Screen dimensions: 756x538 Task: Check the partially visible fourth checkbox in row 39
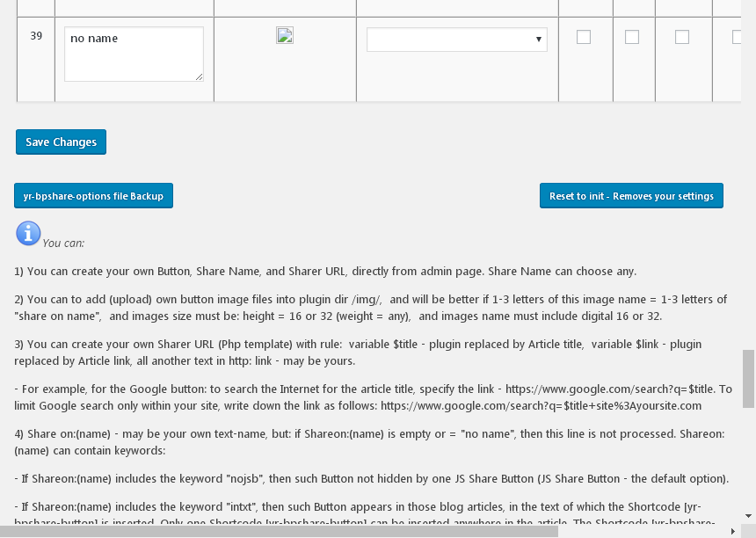[x=737, y=37]
